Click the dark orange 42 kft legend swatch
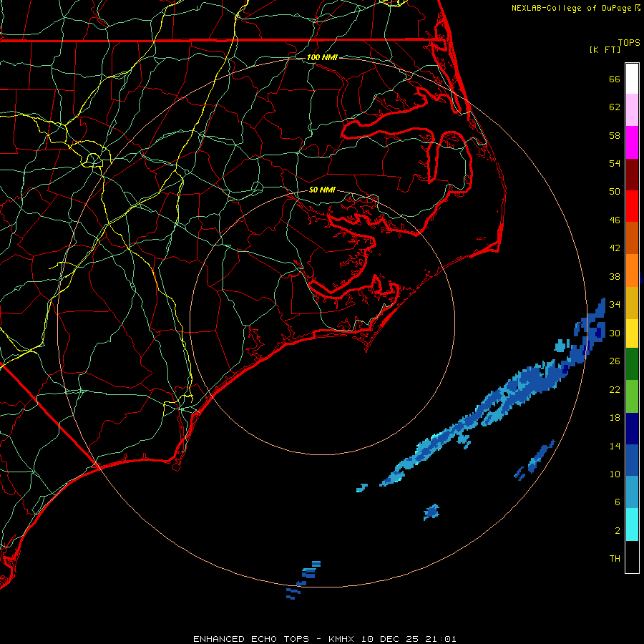The height and width of the screenshot is (644, 644). point(632,238)
